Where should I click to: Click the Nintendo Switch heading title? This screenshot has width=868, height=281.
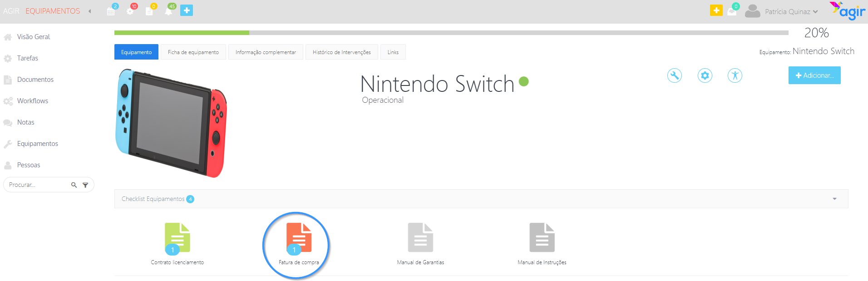pos(437,84)
